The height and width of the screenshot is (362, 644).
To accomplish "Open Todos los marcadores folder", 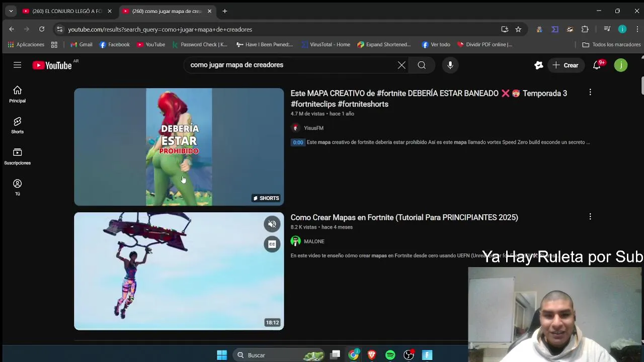I will pos(611,44).
